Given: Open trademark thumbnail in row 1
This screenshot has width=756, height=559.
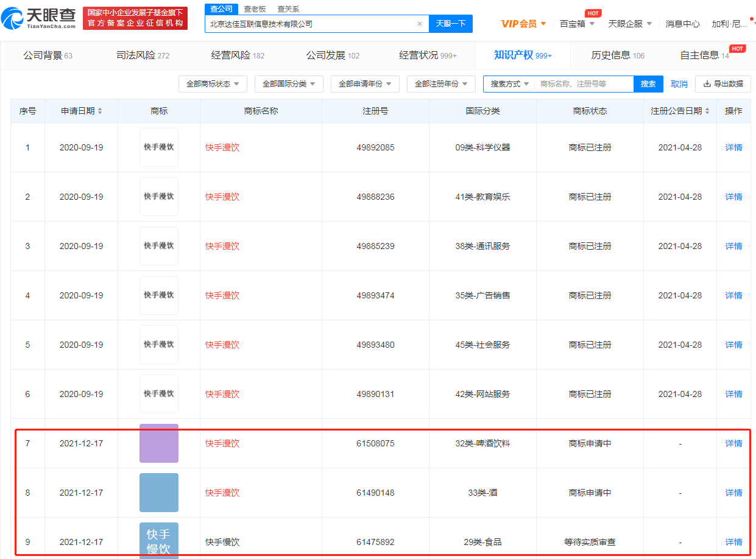Looking at the screenshot, I should 159,147.
